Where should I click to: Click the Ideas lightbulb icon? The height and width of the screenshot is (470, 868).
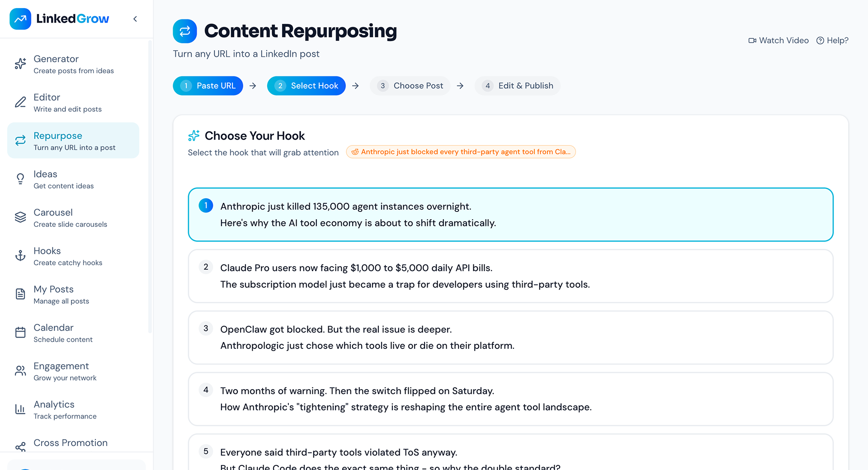pyautogui.click(x=20, y=179)
